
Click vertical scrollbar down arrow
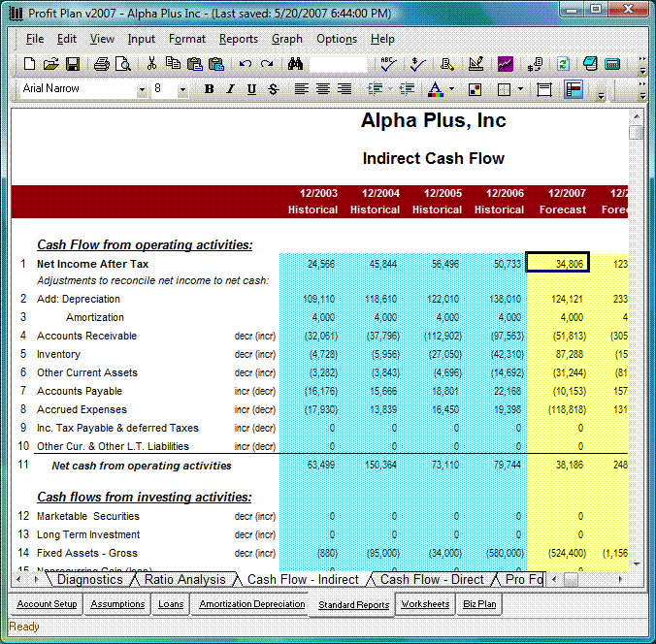[637, 564]
